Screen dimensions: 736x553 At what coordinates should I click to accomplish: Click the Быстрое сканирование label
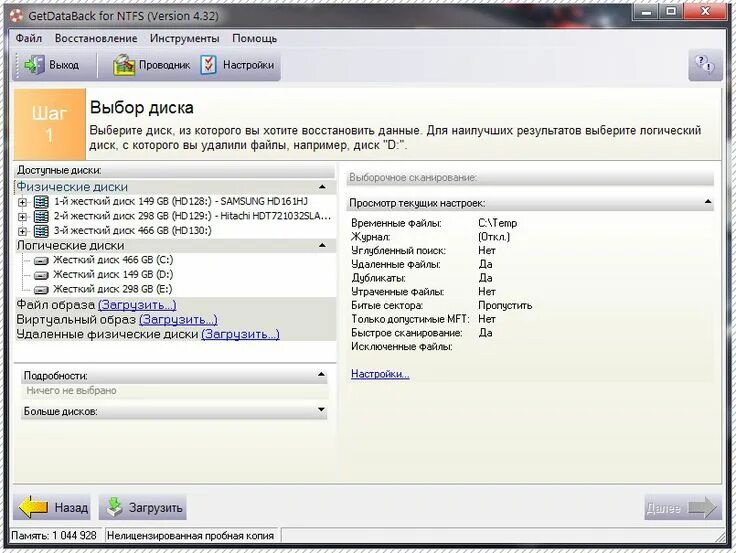[406, 333]
